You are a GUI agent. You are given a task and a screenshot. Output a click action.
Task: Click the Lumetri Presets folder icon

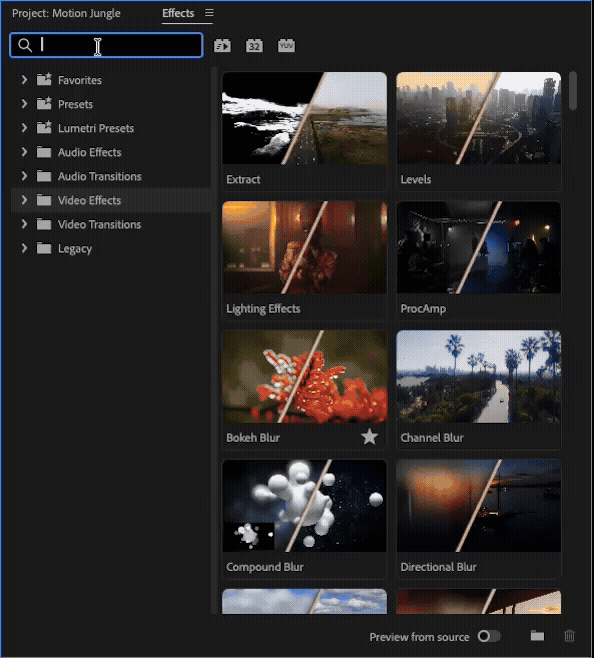coord(44,128)
